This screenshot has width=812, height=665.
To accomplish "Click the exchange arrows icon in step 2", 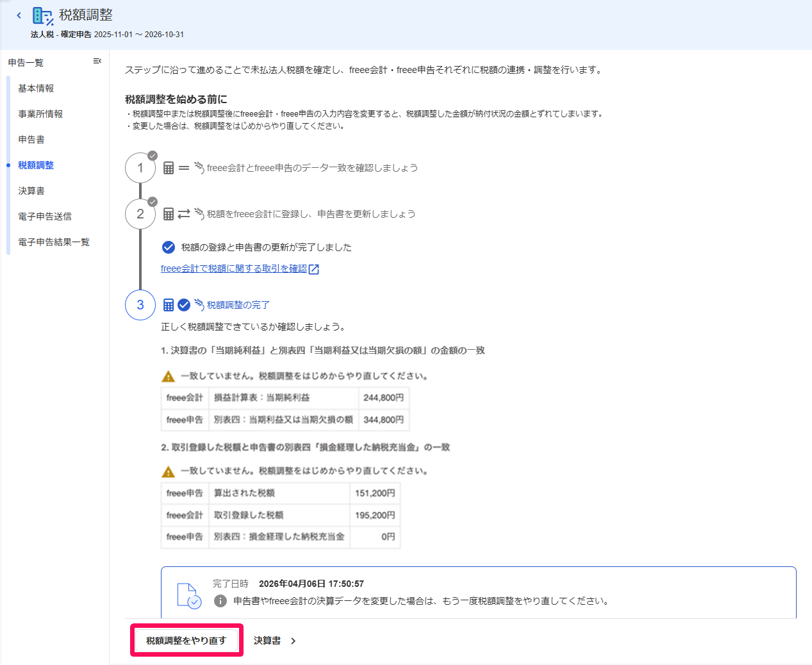I will [x=184, y=214].
